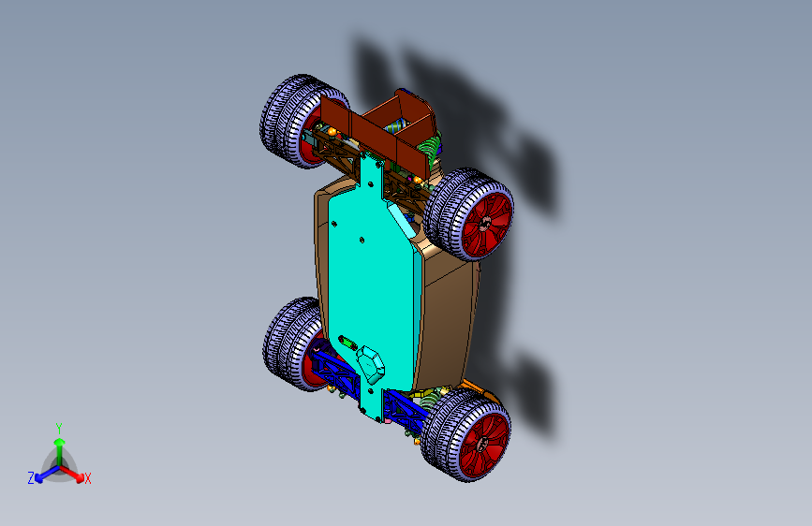Select the small green slot on the chassis plate
The width and height of the screenshot is (812, 526).
coord(348,342)
